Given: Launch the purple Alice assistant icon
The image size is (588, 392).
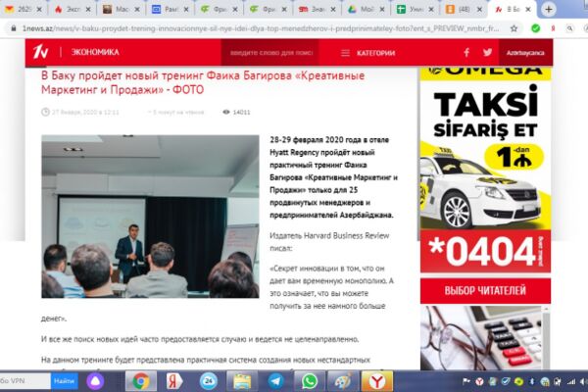Looking at the screenshot, I should (95, 381).
